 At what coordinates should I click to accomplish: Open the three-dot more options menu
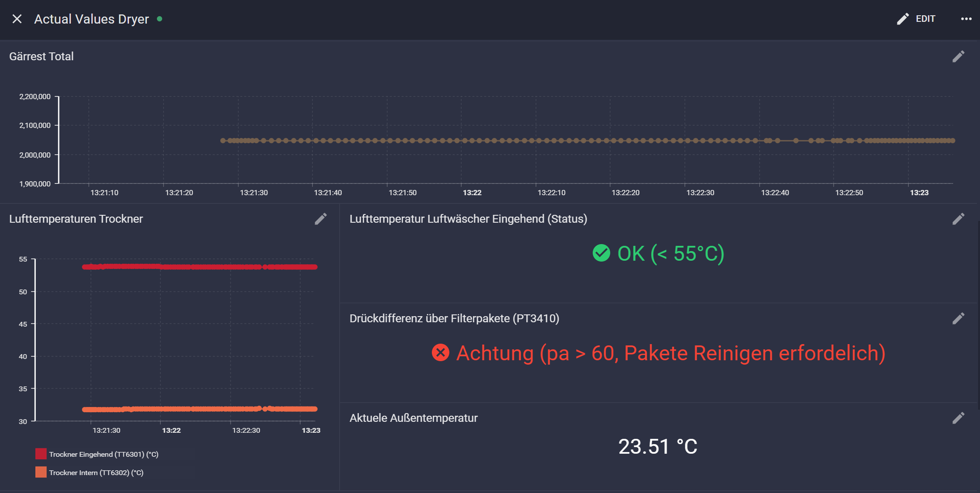pyautogui.click(x=966, y=19)
